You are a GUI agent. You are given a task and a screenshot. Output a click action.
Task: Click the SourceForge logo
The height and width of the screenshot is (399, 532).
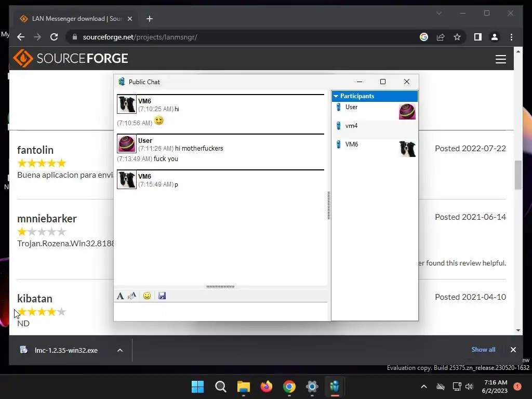71,58
